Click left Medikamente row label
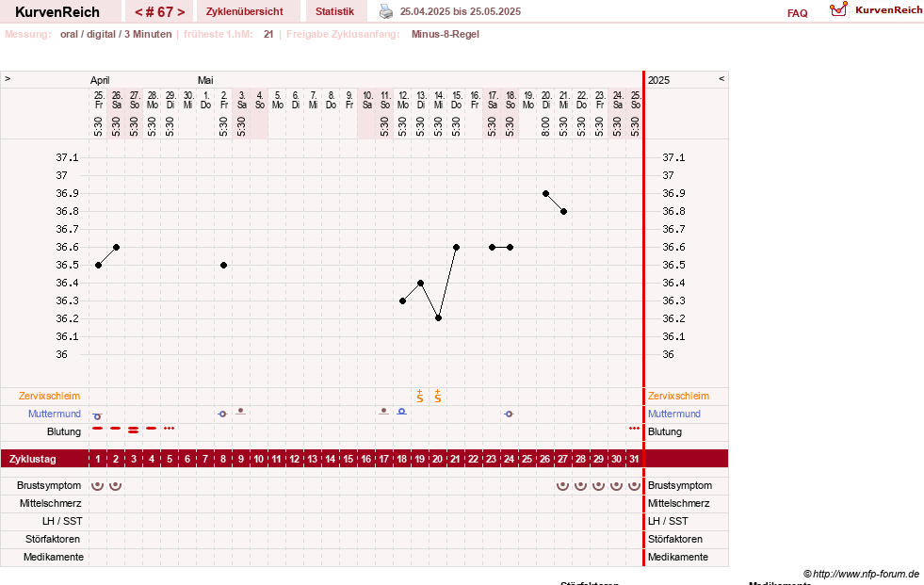The height and width of the screenshot is (585, 924). [x=54, y=557]
